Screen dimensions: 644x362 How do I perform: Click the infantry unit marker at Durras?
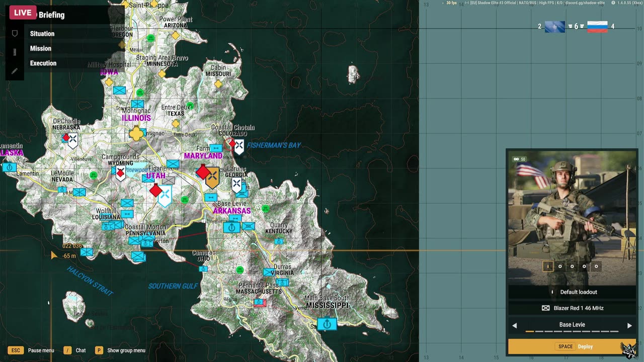coord(269,272)
